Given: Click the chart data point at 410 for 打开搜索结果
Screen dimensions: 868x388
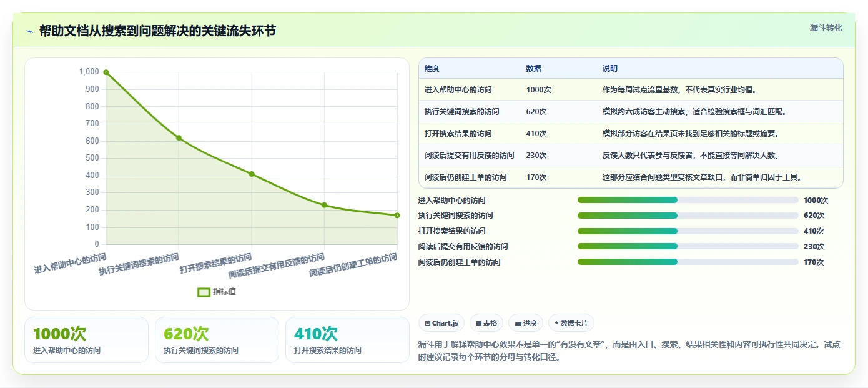Looking at the screenshot, I should 252,174.
